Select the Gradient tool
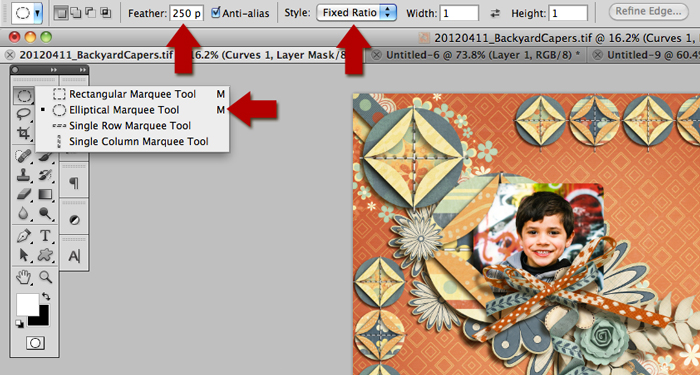700x375 pixels. coord(46,194)
